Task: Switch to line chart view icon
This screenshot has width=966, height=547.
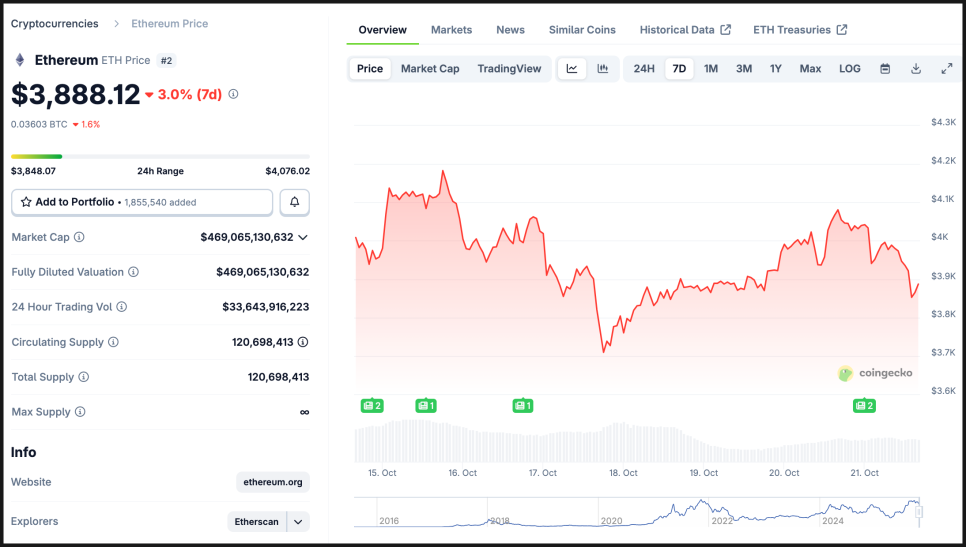Action: pos(572,69)
